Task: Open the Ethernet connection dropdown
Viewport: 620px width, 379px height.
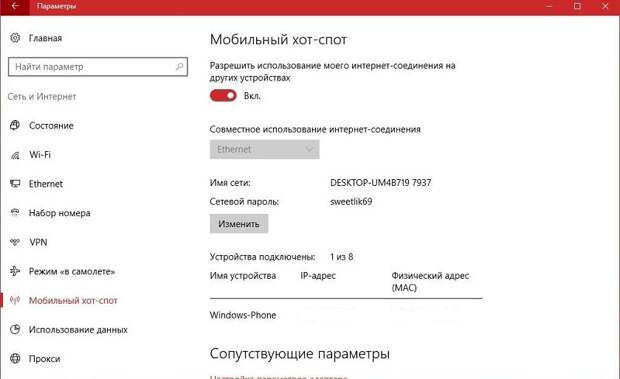Action: pyautogui.click(x=265, y=149)
